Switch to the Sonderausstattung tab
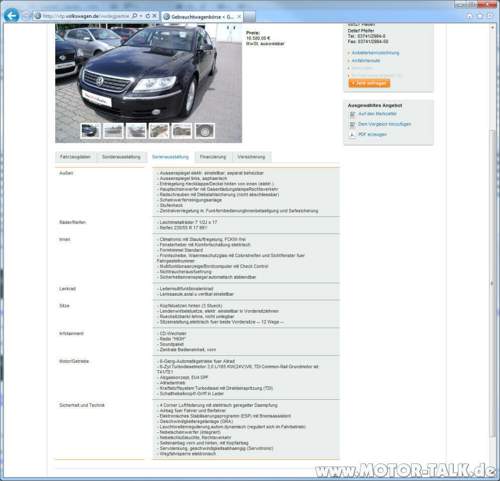The image size is (500, 481). click(x=121, y=157)
